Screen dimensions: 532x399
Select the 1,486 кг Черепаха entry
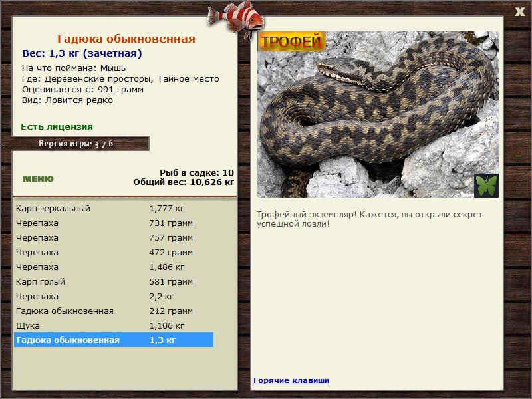pyautogui.click(x=114, y=267)
